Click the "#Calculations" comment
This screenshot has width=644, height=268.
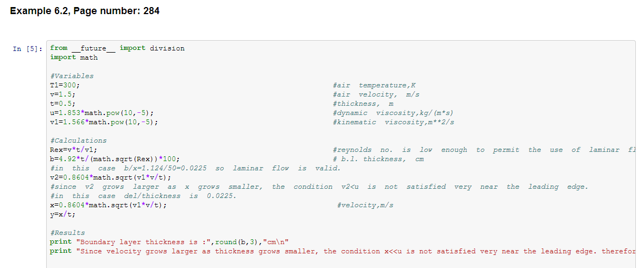pyautogui.click(x=78, y=141)
